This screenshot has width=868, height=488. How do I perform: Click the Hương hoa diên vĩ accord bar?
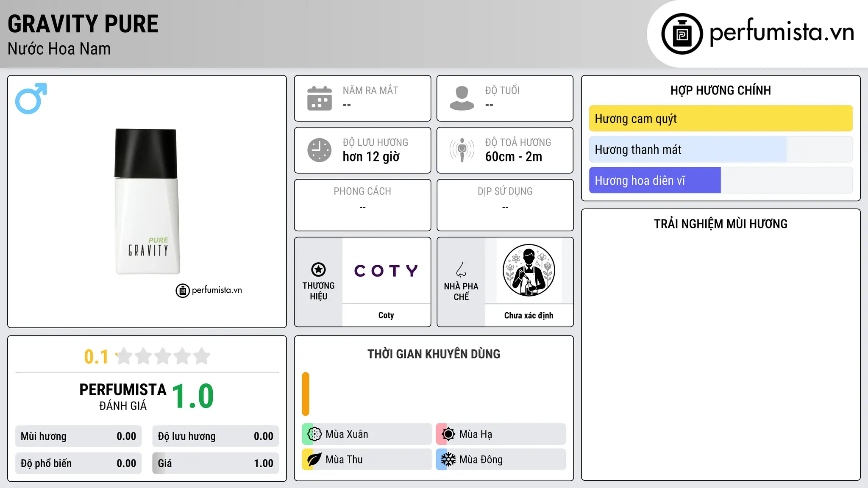721,180
